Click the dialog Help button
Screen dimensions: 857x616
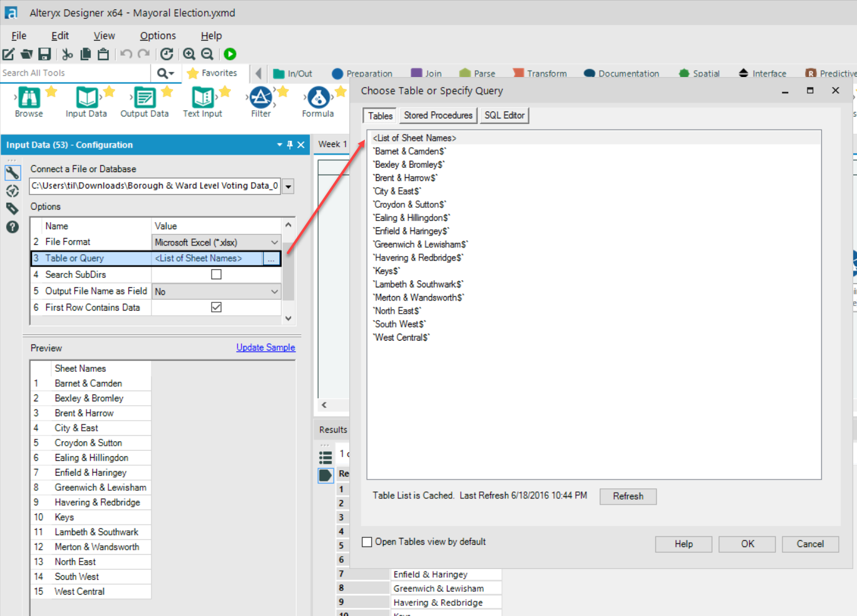(x=684, y=544)
